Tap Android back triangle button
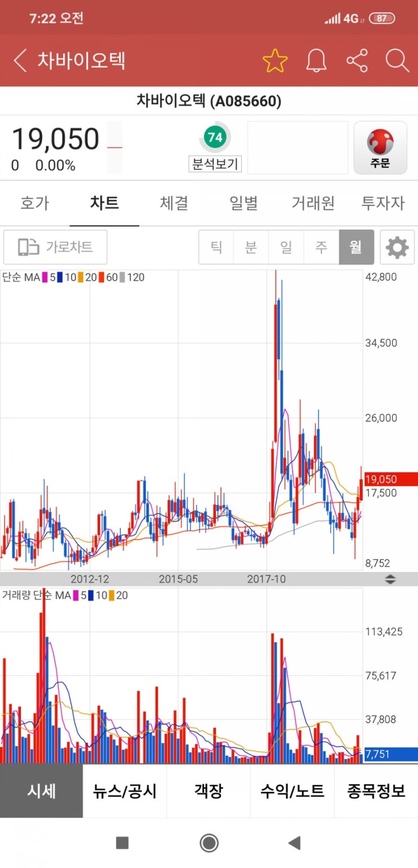Image resolution: width=418 pixels, height=868 pixels. [x=295, y=842]
